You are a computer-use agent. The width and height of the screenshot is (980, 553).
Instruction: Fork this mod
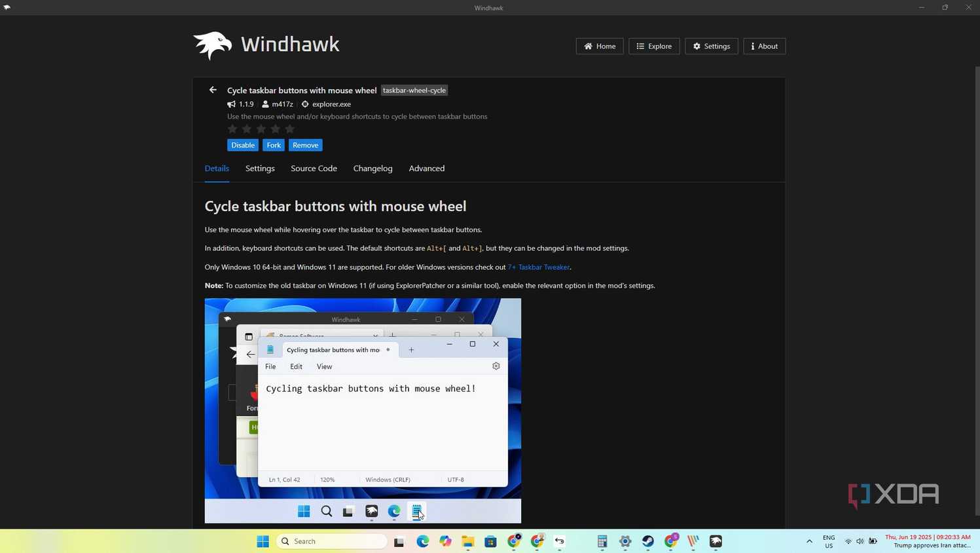pos(274,145)
